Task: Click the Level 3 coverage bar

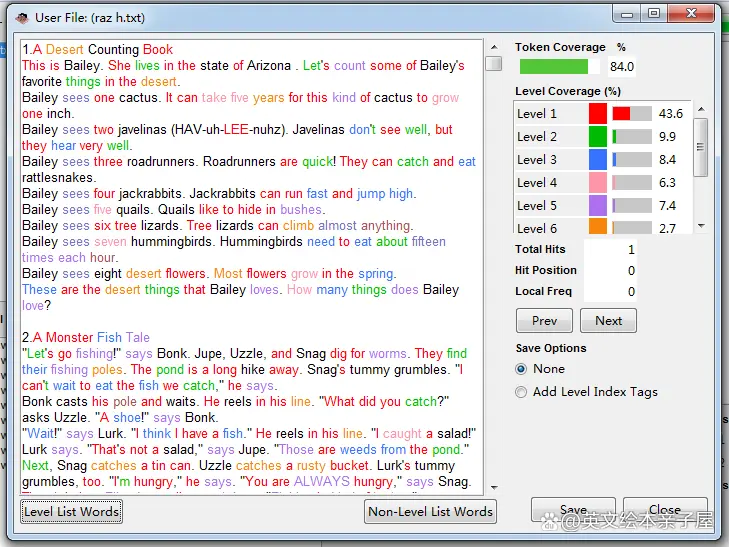Action: (632, 159)
